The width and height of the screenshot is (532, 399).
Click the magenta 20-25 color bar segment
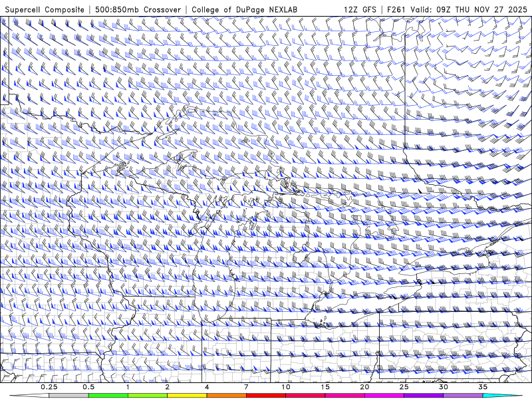pyautogui.click(x=384, y=396)
